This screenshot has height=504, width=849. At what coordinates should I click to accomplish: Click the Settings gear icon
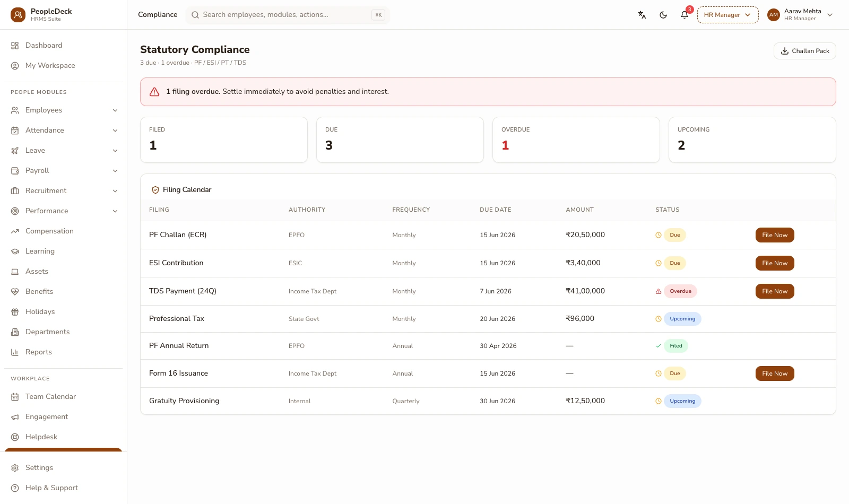coord(15,468)
